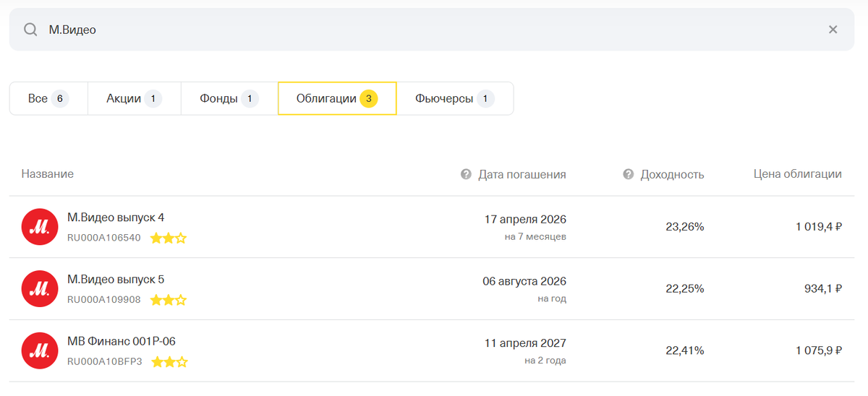Click the term label на год

pyautogui.click(x=552, y=298)
